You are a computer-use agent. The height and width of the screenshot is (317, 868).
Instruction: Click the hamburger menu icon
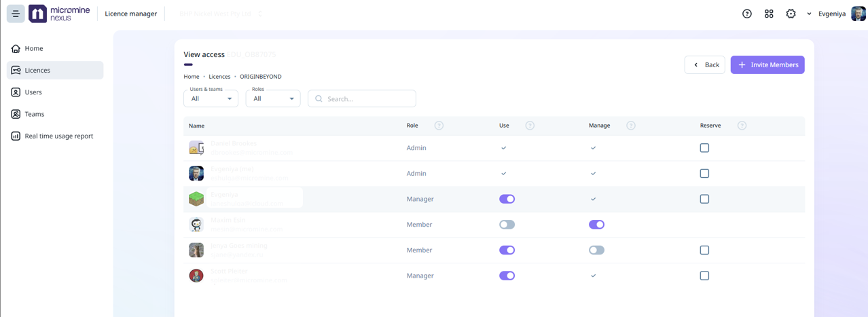point(16,14)
